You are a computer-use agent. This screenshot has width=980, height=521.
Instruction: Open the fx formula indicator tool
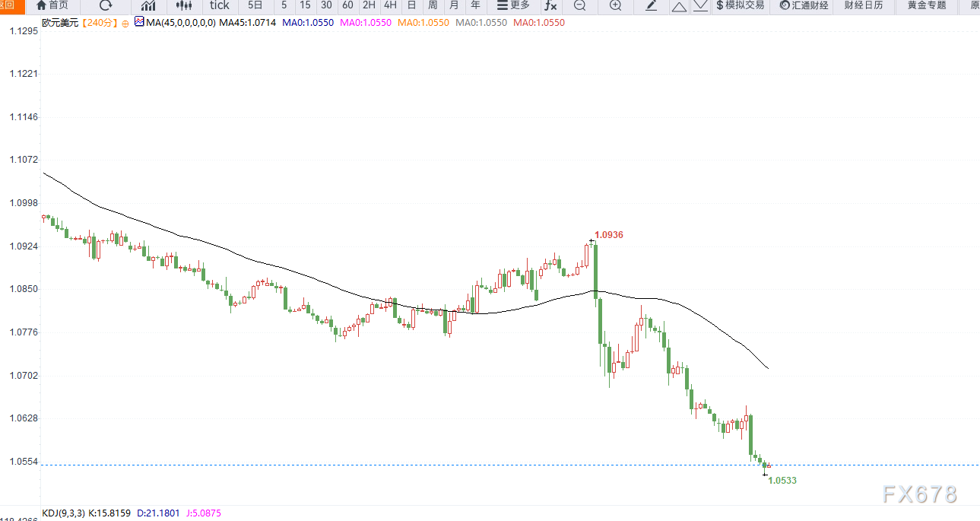pos(550,5)
